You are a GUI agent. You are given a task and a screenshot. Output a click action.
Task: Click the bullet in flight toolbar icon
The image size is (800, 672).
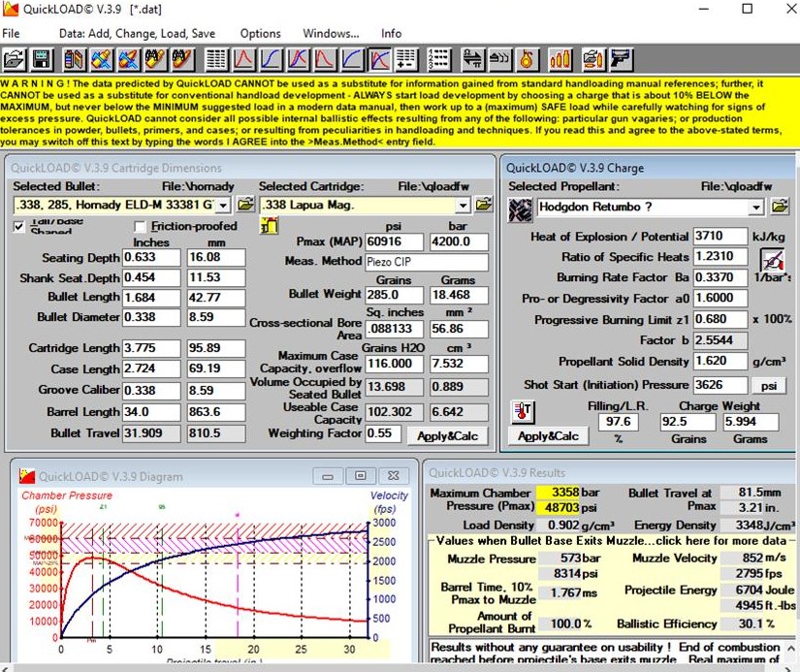(499, 60)
